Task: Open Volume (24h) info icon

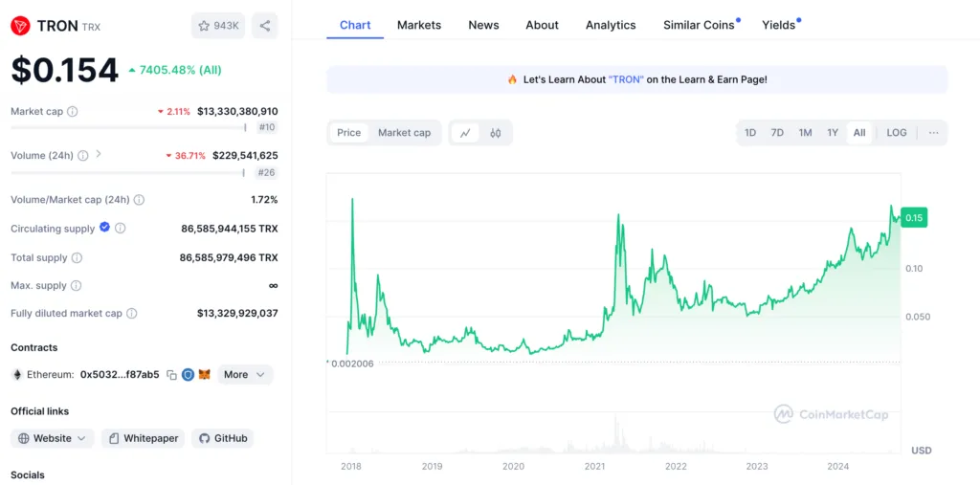Action: pyautogui.click(x=83, y=156)
